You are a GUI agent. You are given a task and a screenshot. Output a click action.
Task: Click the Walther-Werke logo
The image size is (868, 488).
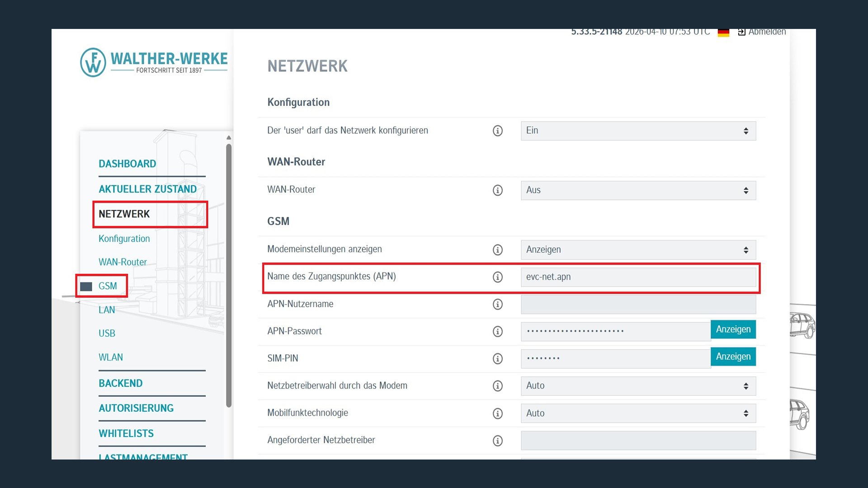click(x=154, y=62)
